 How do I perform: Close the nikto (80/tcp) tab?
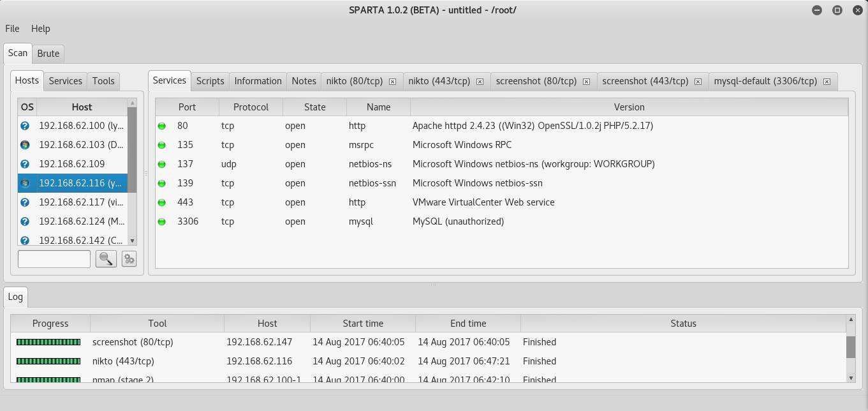392,81
